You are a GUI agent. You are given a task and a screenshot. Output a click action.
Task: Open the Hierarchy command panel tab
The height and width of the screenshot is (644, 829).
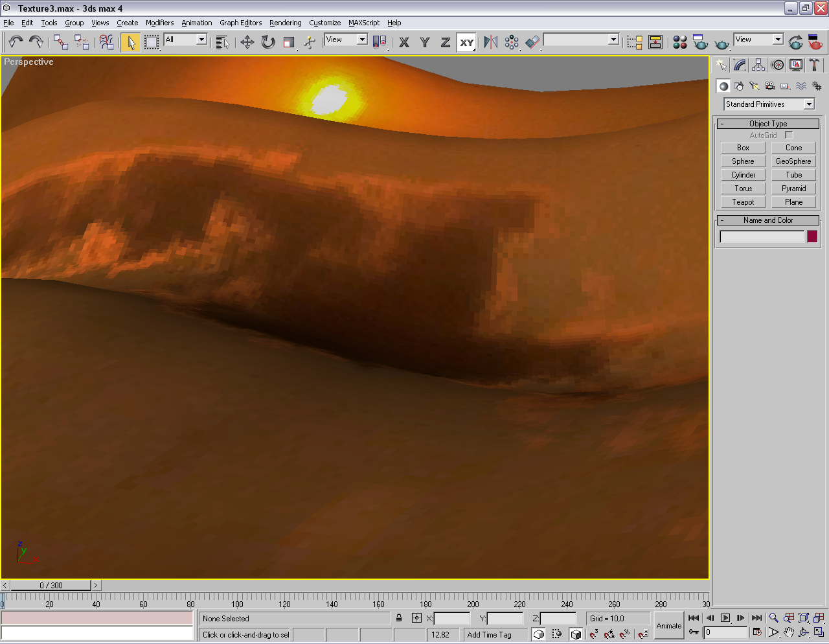click(x=758, y=65)
